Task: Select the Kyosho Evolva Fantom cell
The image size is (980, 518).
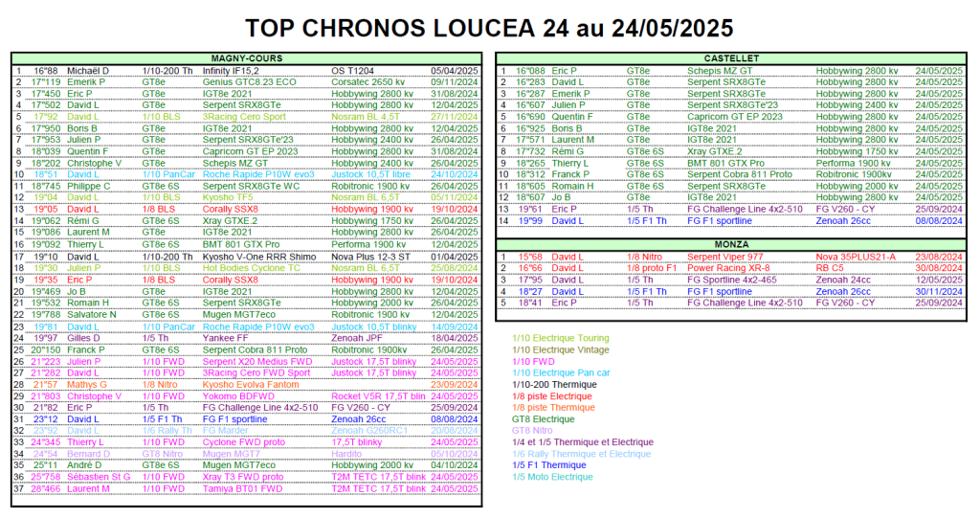Action: pos(251,385)
